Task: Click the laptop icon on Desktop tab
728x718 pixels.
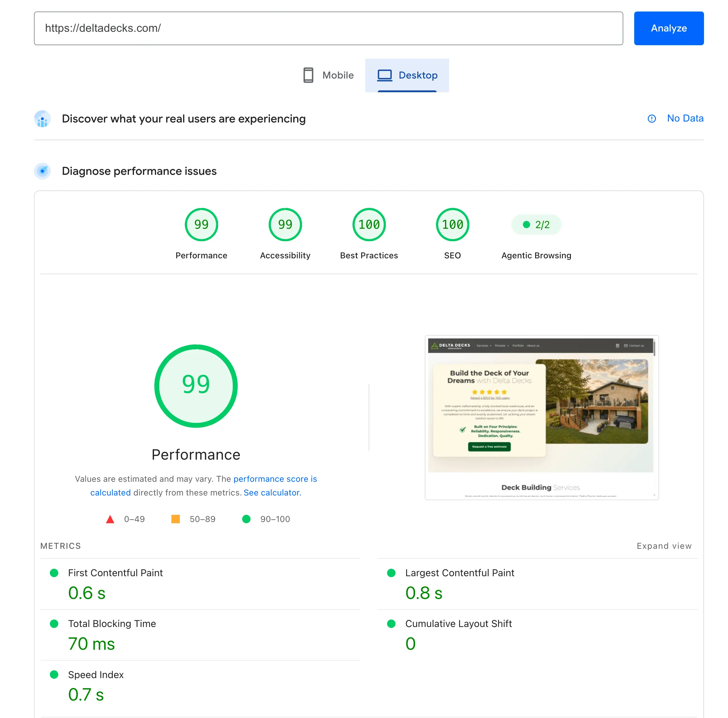Action: (x=385, y=75)
